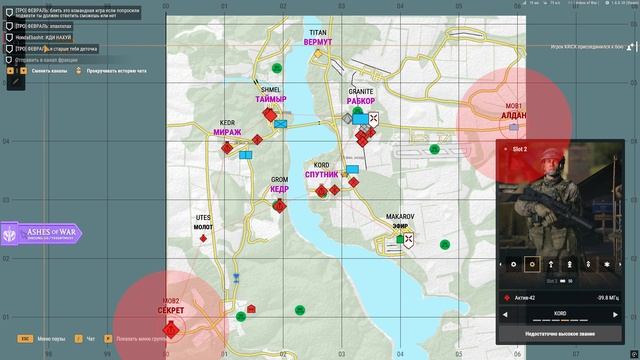Click the green circle marker southeast of MOB2 road
640x360 pixels.
click(300, 310)
